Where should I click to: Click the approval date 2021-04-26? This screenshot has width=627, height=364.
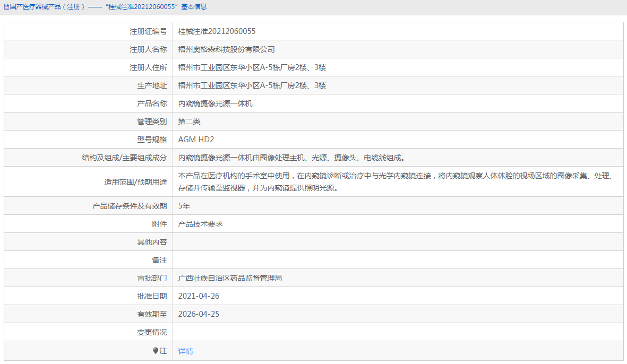(x=199, y=296)
